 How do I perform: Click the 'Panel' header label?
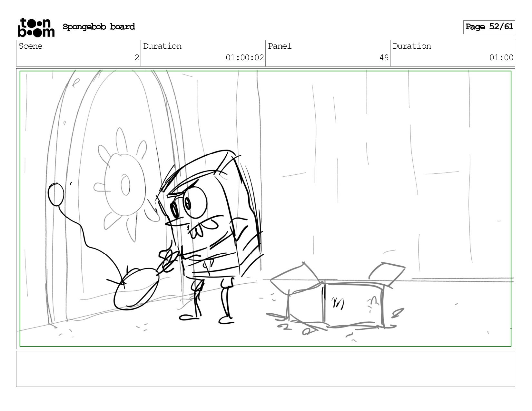click(280, 46)
